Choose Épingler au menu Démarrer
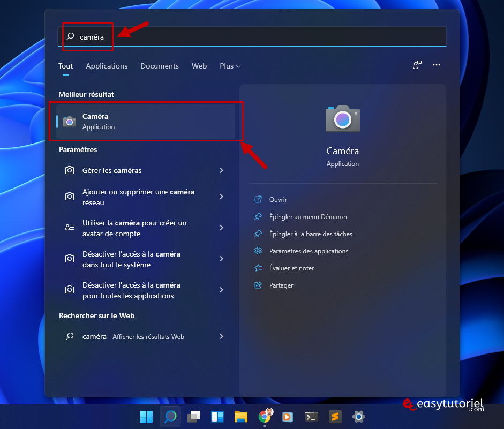Screen dimensions: 504x429 pos(309,217)
